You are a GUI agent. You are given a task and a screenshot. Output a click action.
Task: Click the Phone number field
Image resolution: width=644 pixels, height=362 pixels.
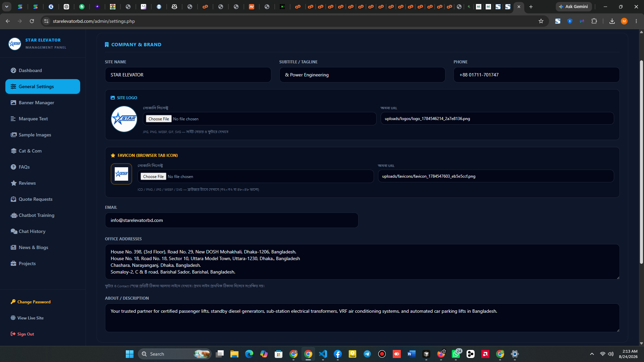536,75
